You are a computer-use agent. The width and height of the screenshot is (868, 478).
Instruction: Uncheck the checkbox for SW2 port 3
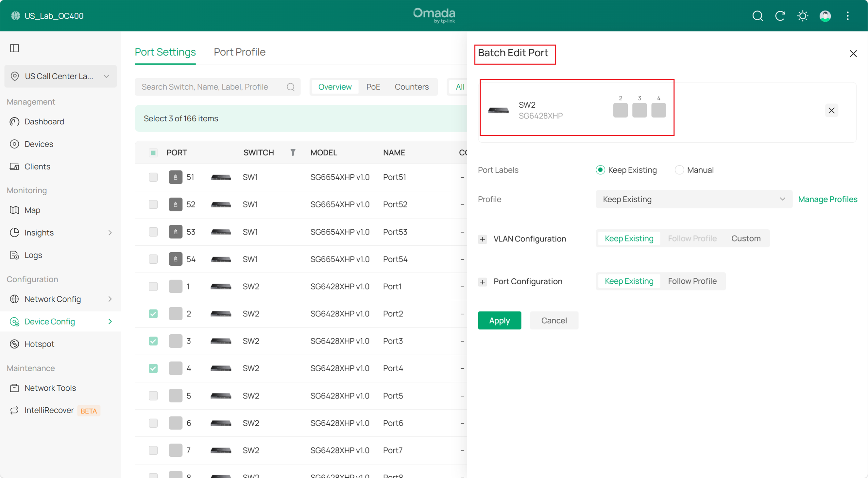click(153, 341)
